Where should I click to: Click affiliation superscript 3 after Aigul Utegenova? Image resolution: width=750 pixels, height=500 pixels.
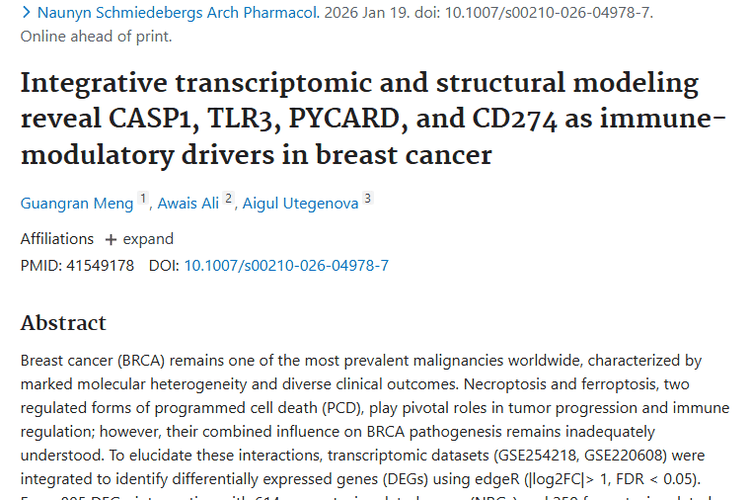pos(367,199)
